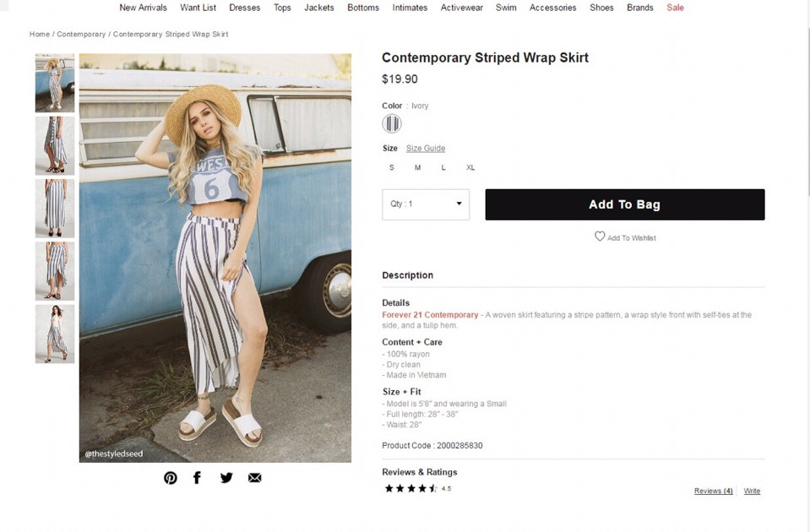
Task: Show the last thumbnail image
Action: (55, 334)
